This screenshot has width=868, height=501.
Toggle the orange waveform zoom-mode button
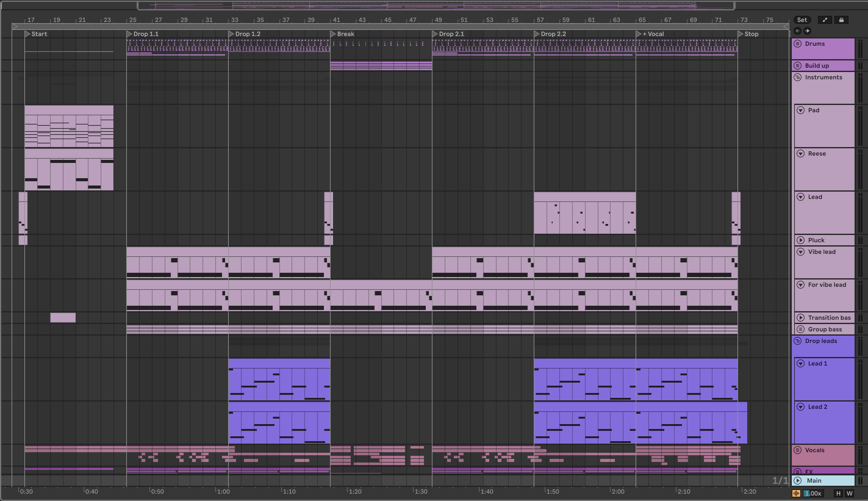[796, 493]
